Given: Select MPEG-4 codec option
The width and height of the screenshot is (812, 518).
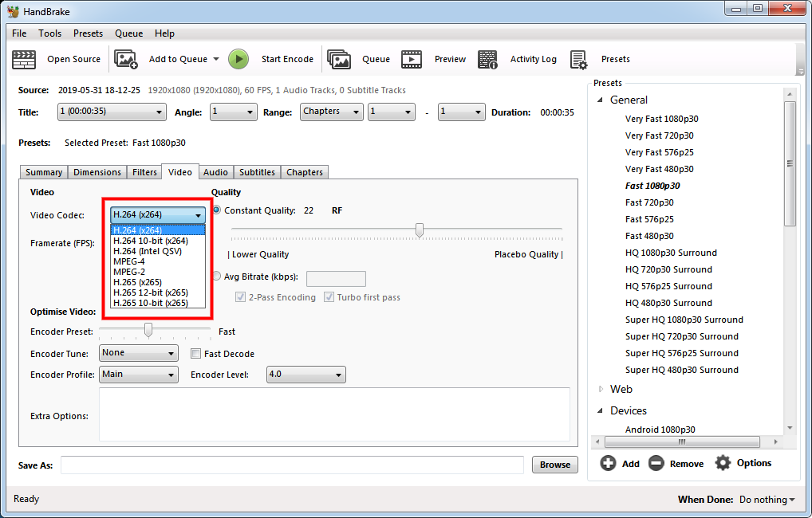Looking at the screenshot, I should click(157, 261).
